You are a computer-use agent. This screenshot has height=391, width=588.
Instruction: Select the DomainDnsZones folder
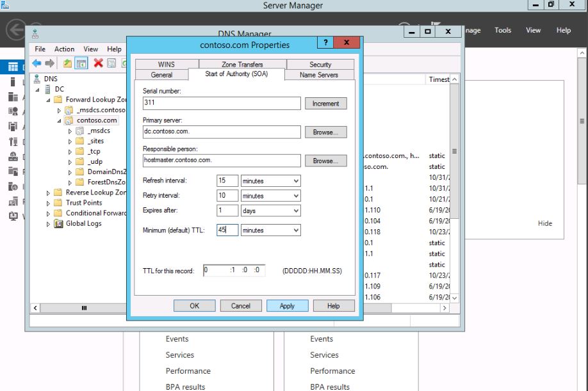106,172
